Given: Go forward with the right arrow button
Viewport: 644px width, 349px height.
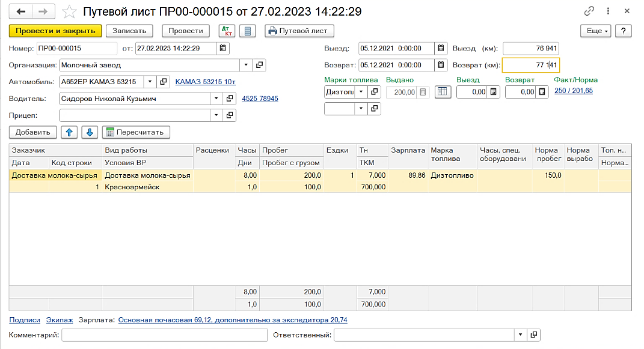Looking at the screenshot, I should (43, 11).
